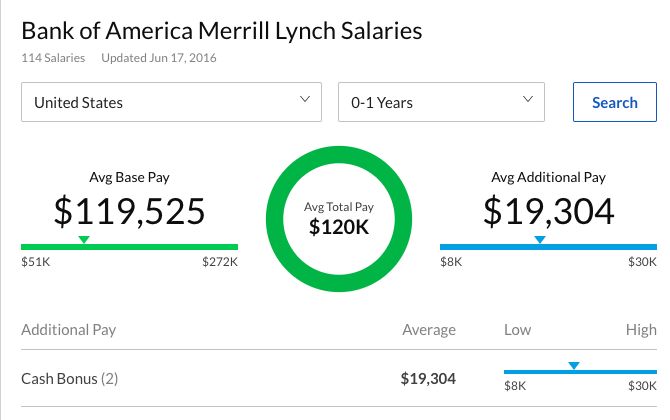Click the Additional Pay column header

(69, 330)
